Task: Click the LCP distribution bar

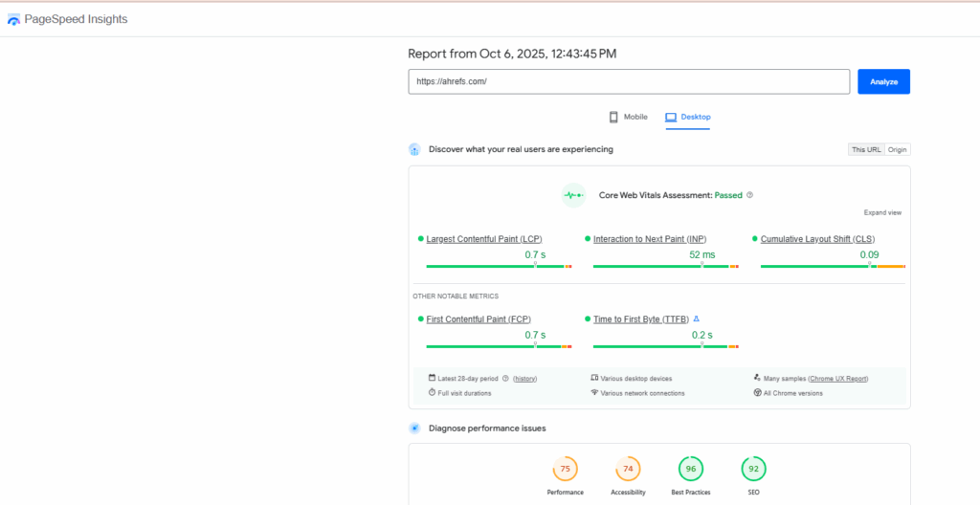Action: point(499,266)
